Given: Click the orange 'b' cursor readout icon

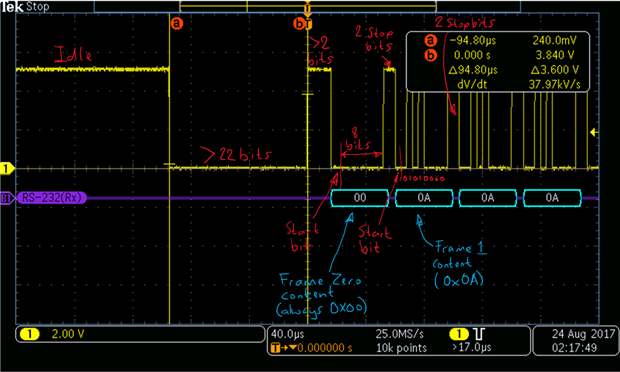Looking at the screenshot, I should pyautogui.click(x=431, y=55).
